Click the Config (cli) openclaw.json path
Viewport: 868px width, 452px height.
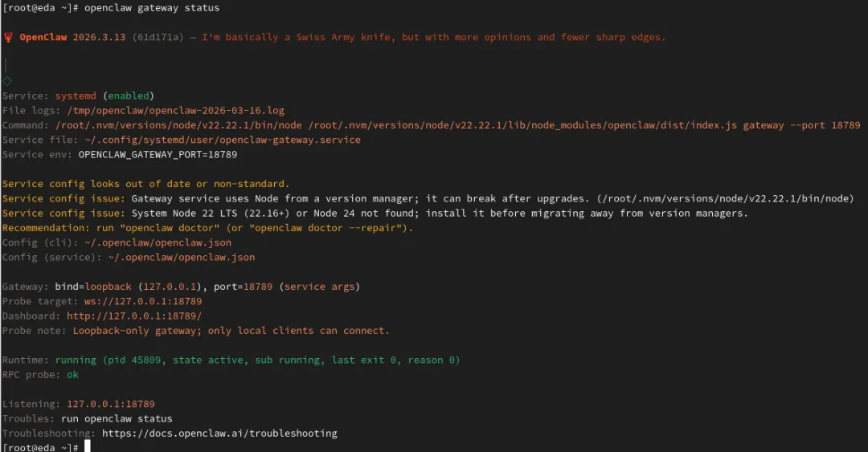(158, 242)
